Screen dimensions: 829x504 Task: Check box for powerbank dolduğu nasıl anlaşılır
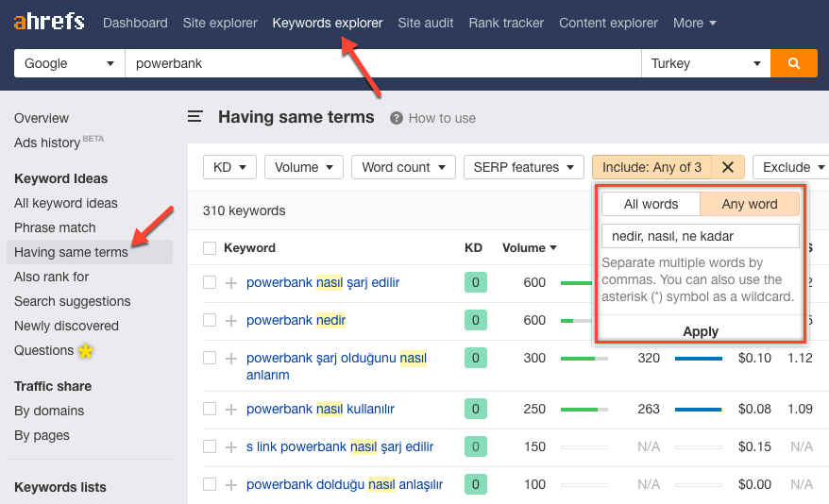tap(210, 484)
